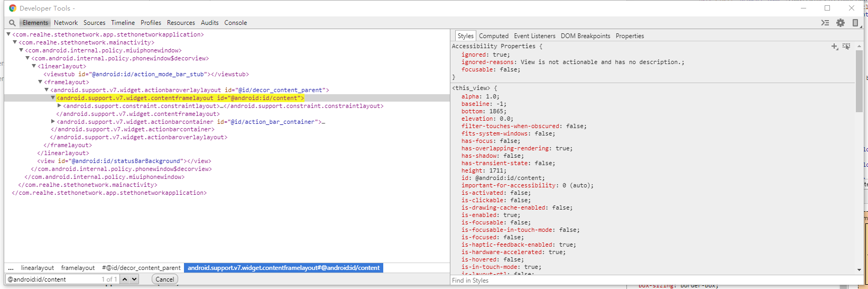Screen dimensions: 868x289
Task: Switch to the Network tab
Action: pyautogui.click(x=66, y=23)
